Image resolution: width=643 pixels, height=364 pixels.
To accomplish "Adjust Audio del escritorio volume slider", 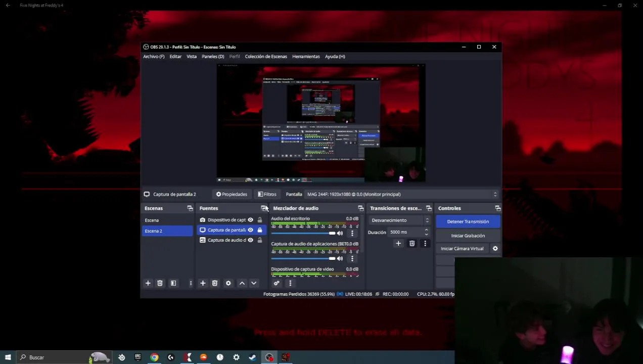I will click(303, 233).
